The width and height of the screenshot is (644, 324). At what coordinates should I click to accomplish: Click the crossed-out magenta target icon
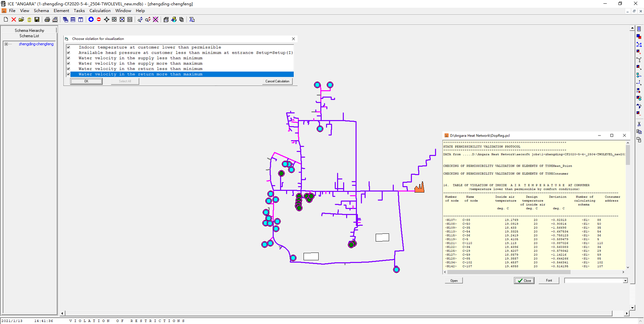point(156,19)
